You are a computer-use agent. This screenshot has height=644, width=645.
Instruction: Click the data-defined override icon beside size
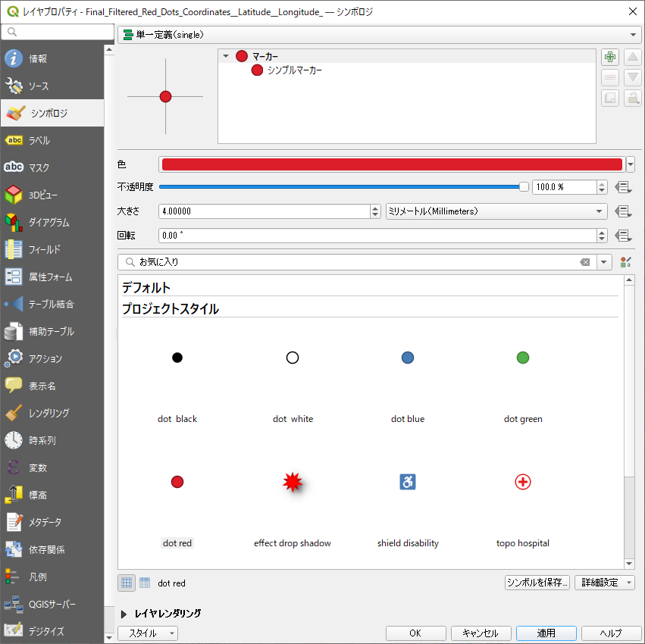tap(624, 211)
